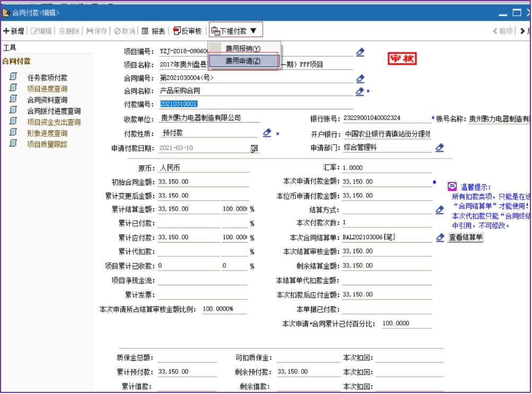Expand the 下推付款 dropdown arrow

coord(254,31)
